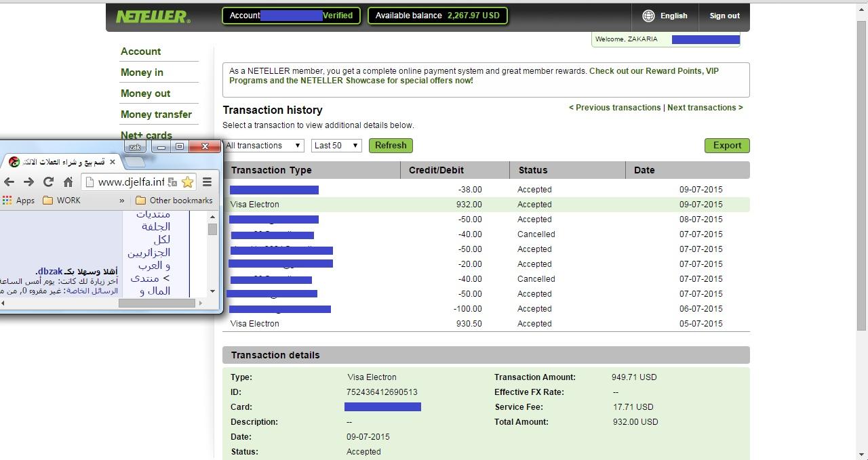Click the popup window vertical scrollbar thumb

212,229
